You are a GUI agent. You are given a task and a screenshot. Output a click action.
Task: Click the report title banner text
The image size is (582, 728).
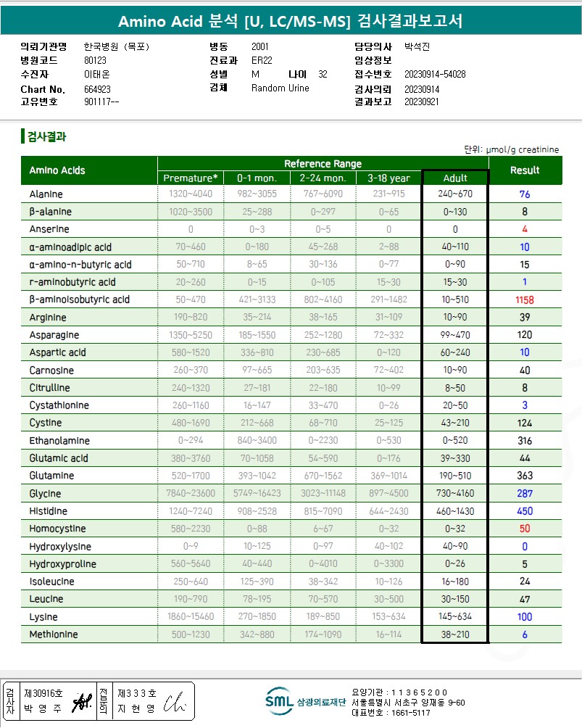click(x=291, y=21)
